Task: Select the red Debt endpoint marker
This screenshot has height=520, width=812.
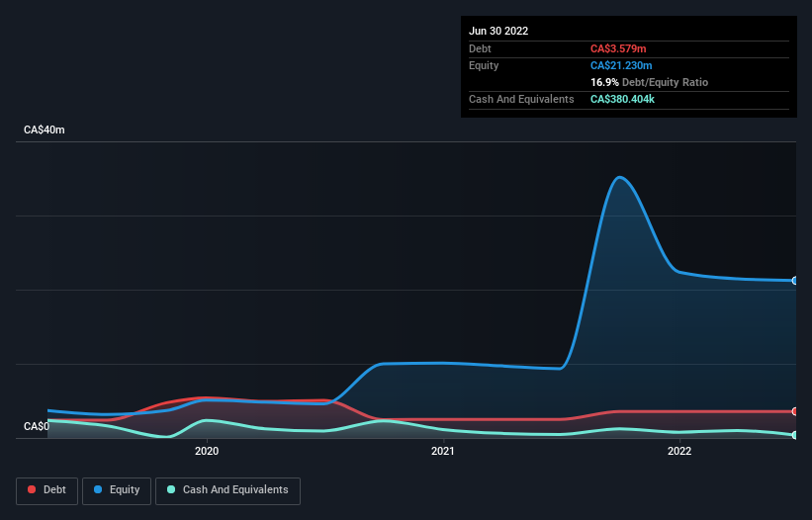Action: [x=795, y=411]
